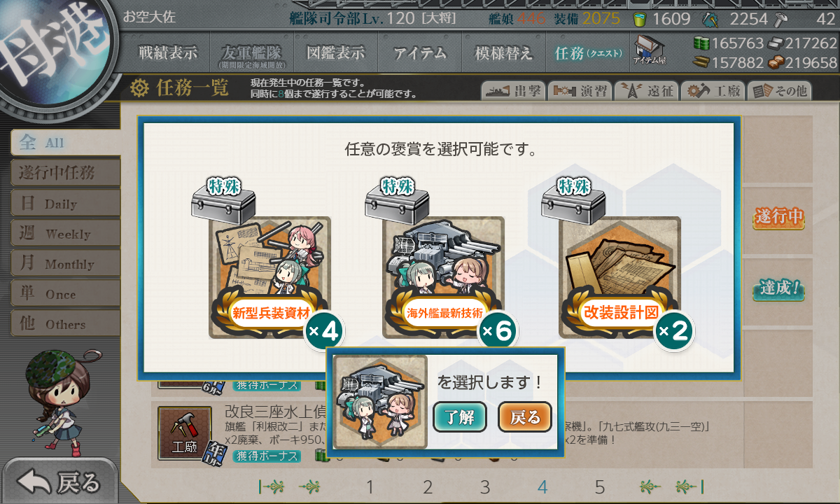The image size is (840, 504).
Task: Open アイテム menu in top bar
Action: click(420, 52)
